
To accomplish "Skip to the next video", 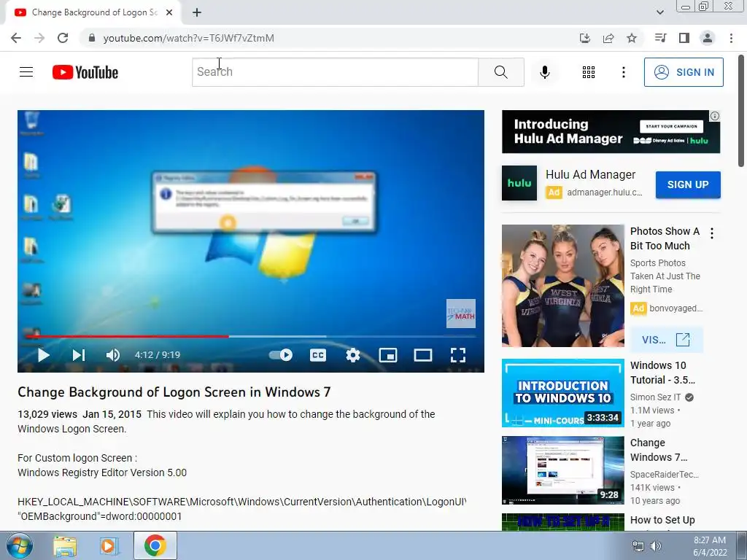I will pyautogui.click(x=79, y=355).
